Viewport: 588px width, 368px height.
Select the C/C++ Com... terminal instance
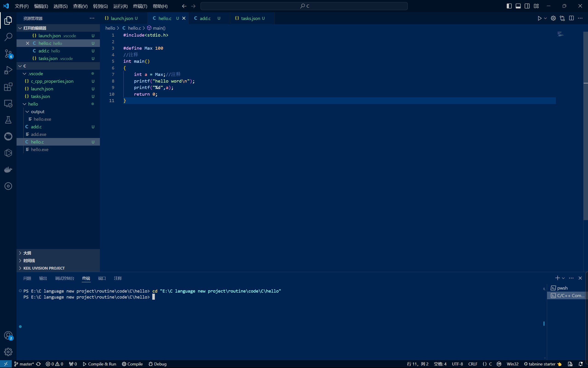click(566, 296)
